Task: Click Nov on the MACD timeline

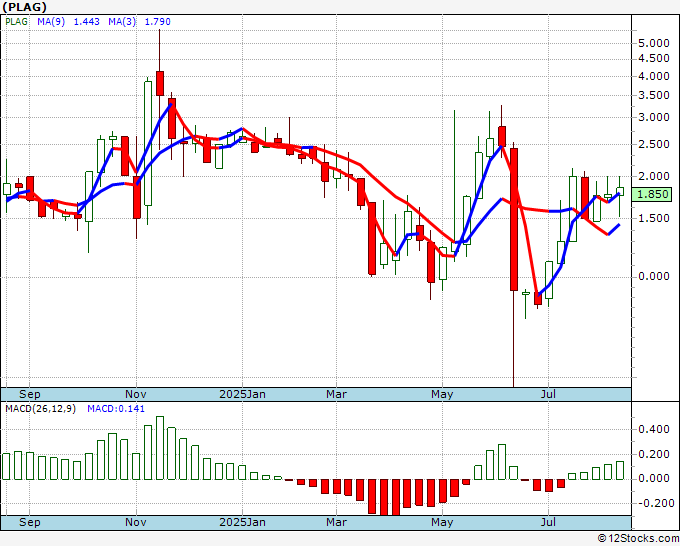Action: 136,522
